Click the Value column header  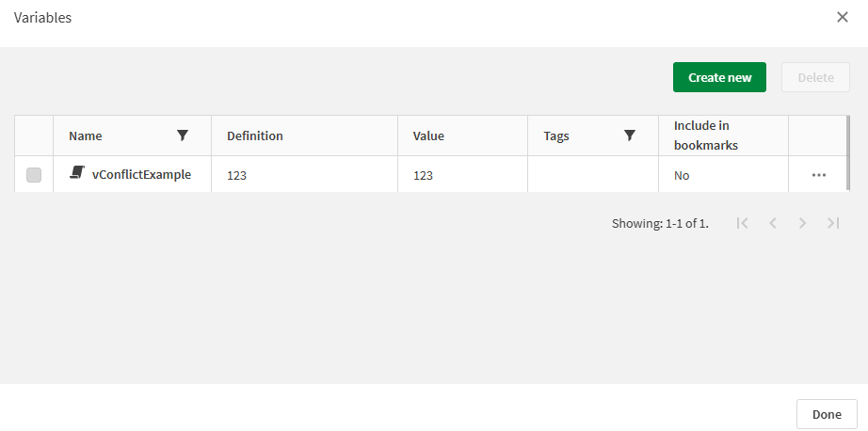[428, 136]
